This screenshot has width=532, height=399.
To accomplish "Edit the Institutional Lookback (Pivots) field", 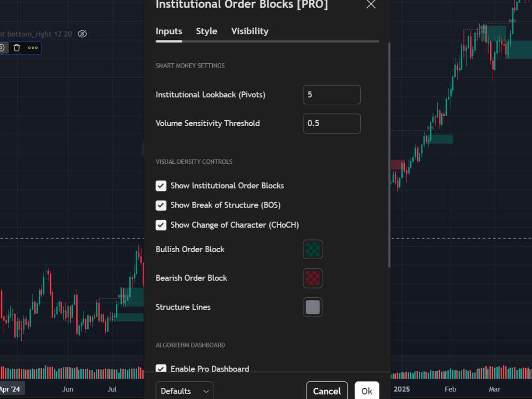I will coord(331,95).
